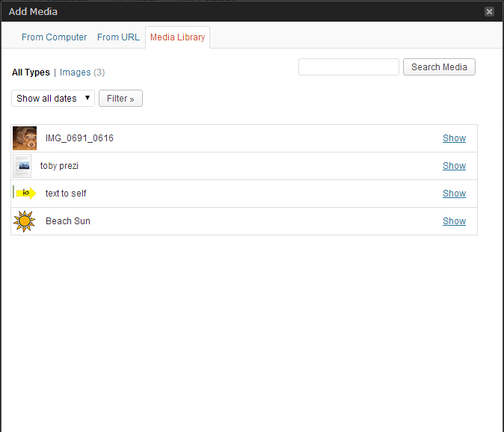Open the Show all dates dropdown
504x432 pixels.
53,99
